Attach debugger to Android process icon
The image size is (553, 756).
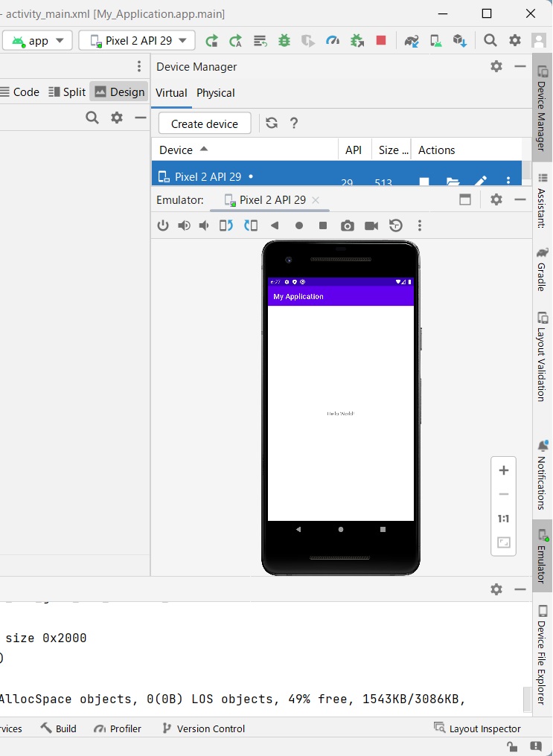coord(357,41)
